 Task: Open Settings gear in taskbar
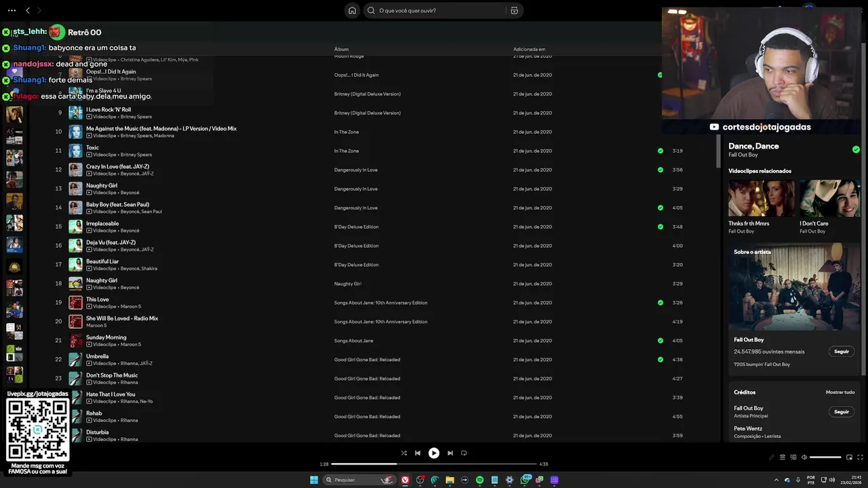(x=509, y=480)
